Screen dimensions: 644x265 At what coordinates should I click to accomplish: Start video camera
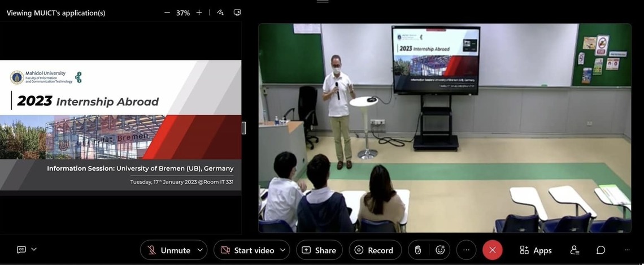247,250
